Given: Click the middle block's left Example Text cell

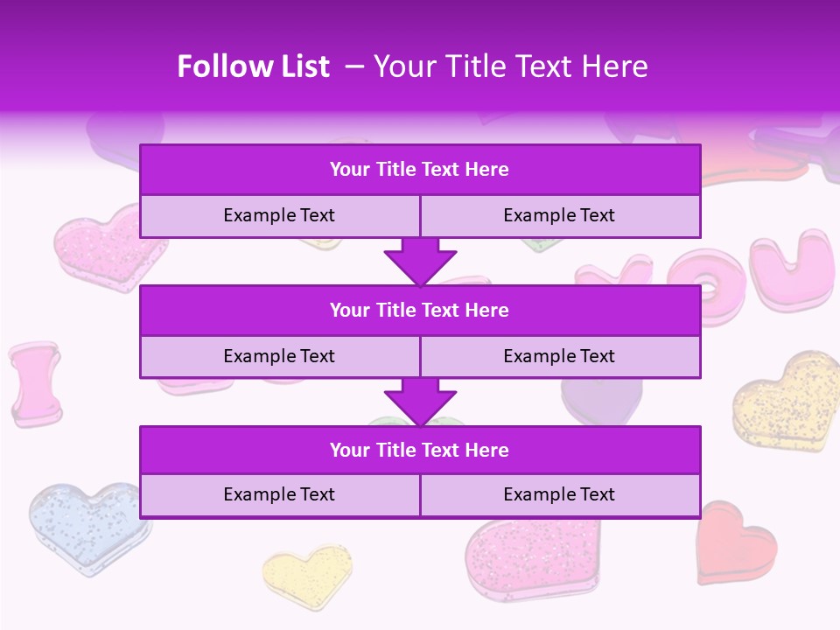Looking at the screenshot, I should [280, 357].
